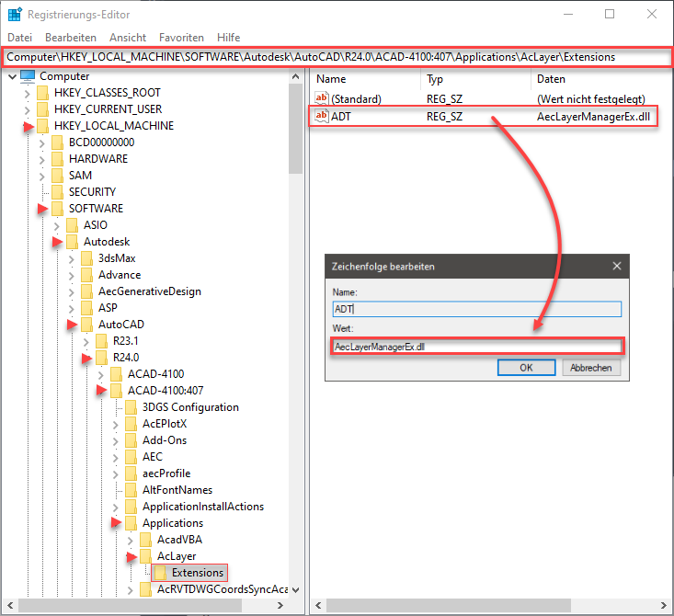Click the Registrierungs-Editor app icon
The image size is (674, 616).
[x=15, y=14]
